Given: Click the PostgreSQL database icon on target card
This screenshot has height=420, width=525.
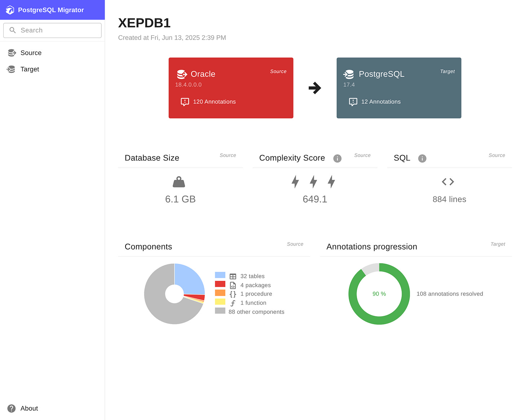Looking at the screenshot, I should click(x=349, y=74).
